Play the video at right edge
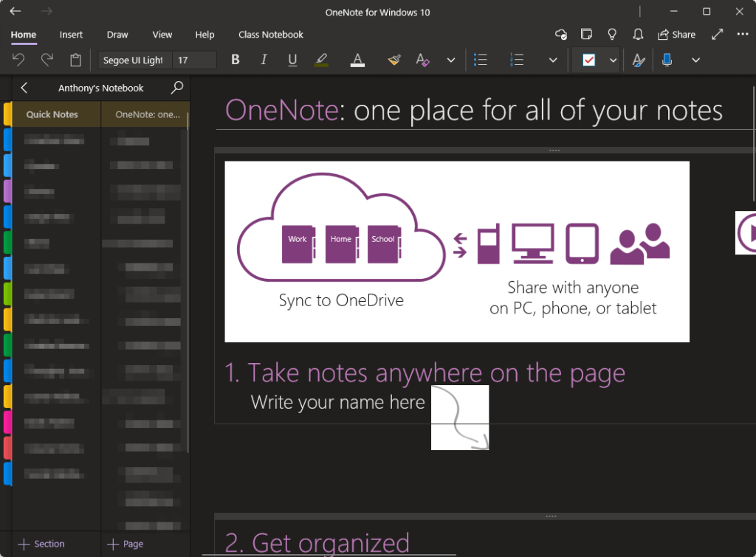This screenshot has width=756, height=557. (746, 232)
